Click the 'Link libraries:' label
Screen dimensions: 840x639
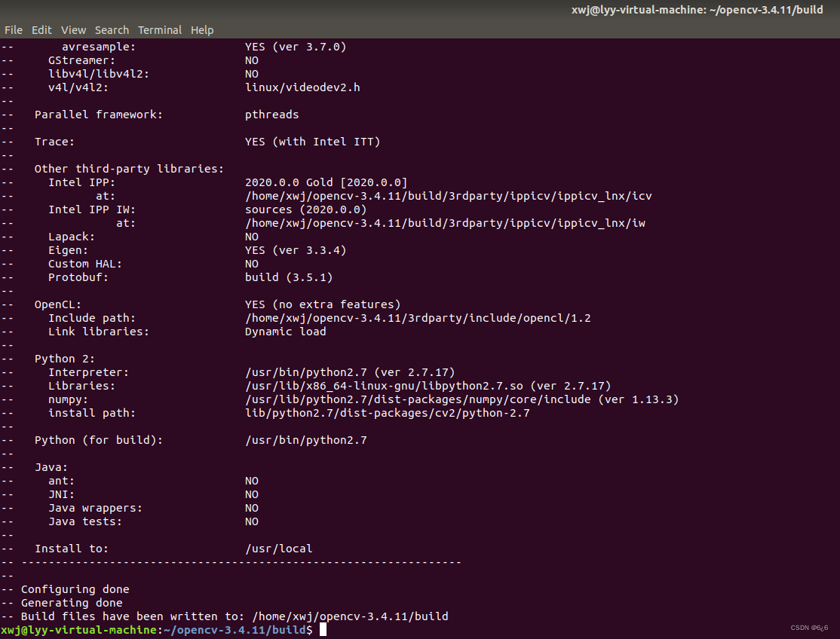click(x=99, y=332)
